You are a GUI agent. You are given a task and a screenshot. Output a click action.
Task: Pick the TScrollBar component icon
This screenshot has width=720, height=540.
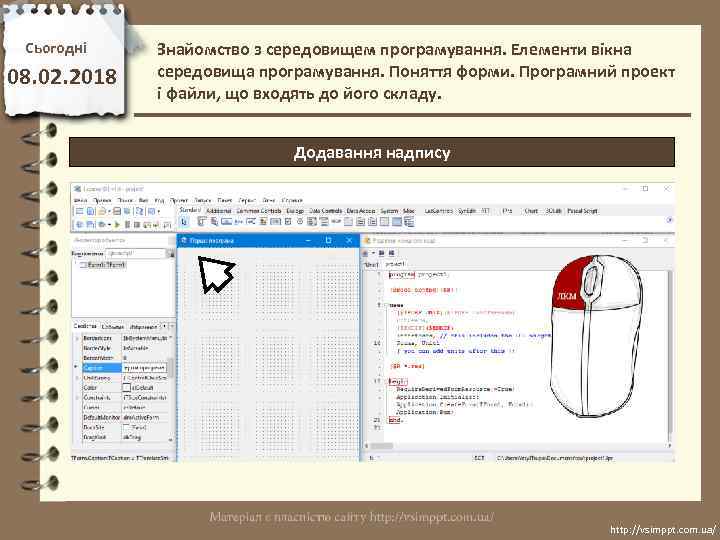[x=336, y=221]
